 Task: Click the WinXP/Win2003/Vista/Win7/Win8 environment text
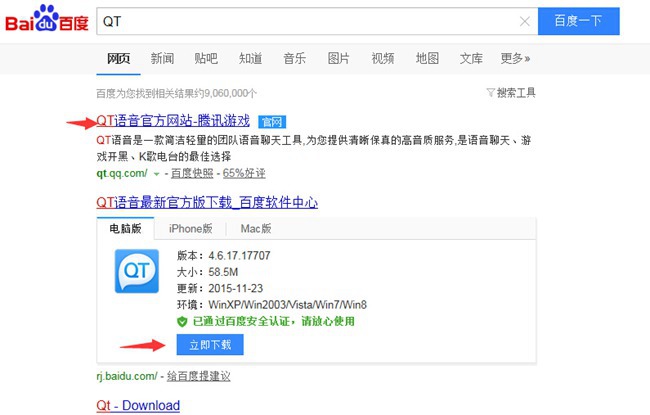288,305
